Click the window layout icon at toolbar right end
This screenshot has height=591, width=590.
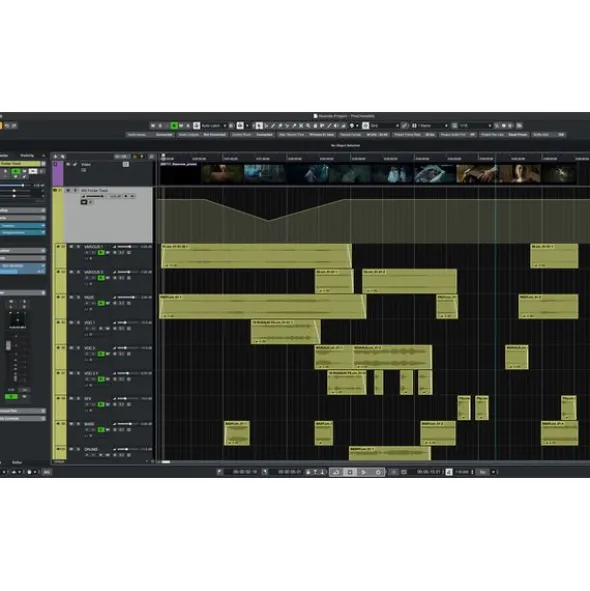click(519, 126)
